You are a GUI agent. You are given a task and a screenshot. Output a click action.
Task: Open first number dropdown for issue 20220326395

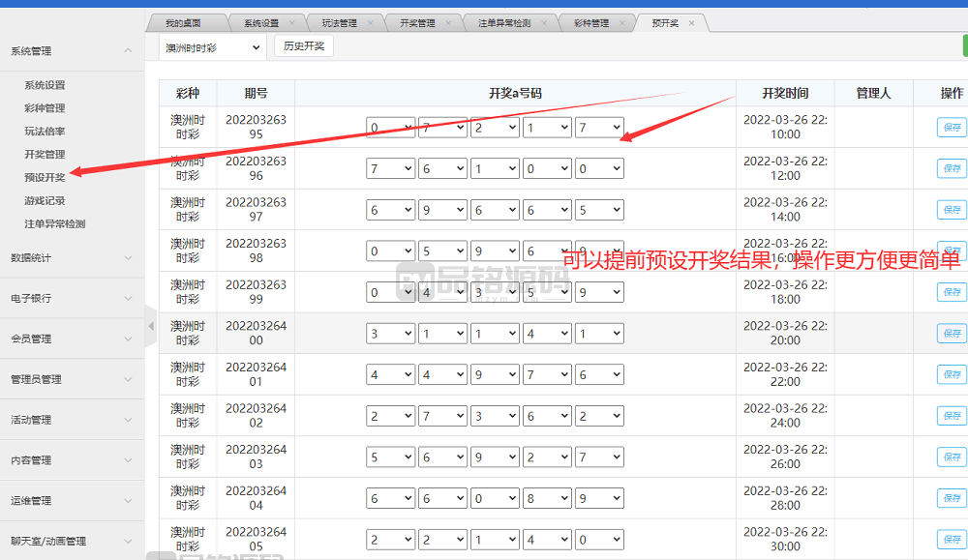coord(390,128)
